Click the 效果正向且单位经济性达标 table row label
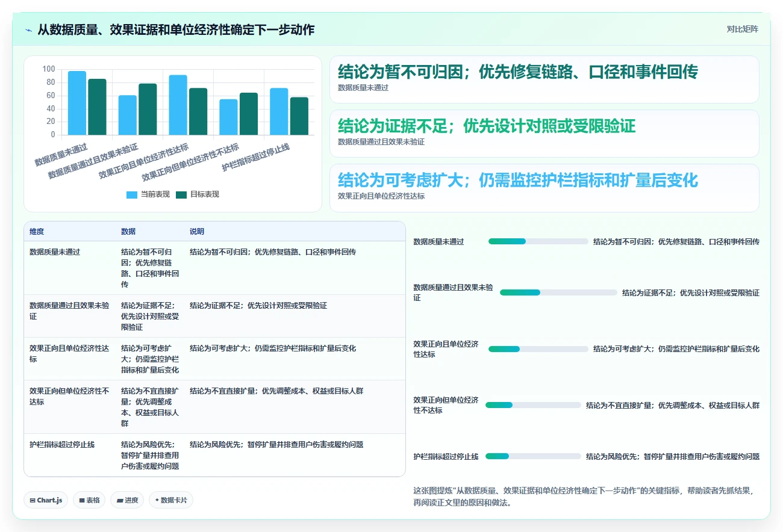Viewport: 783px width, 532px height. (x=69, y=353)
